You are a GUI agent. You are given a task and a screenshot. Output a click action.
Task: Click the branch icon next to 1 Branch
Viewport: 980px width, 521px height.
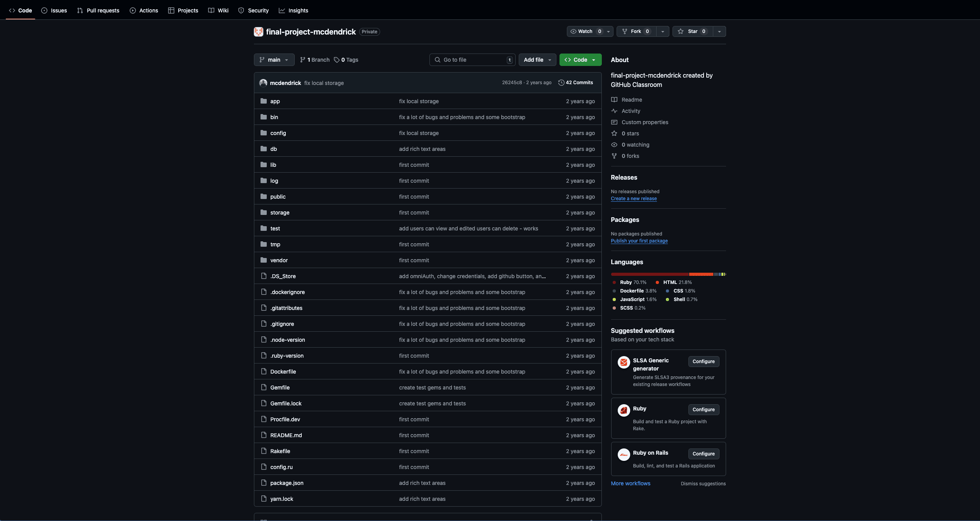302,60
